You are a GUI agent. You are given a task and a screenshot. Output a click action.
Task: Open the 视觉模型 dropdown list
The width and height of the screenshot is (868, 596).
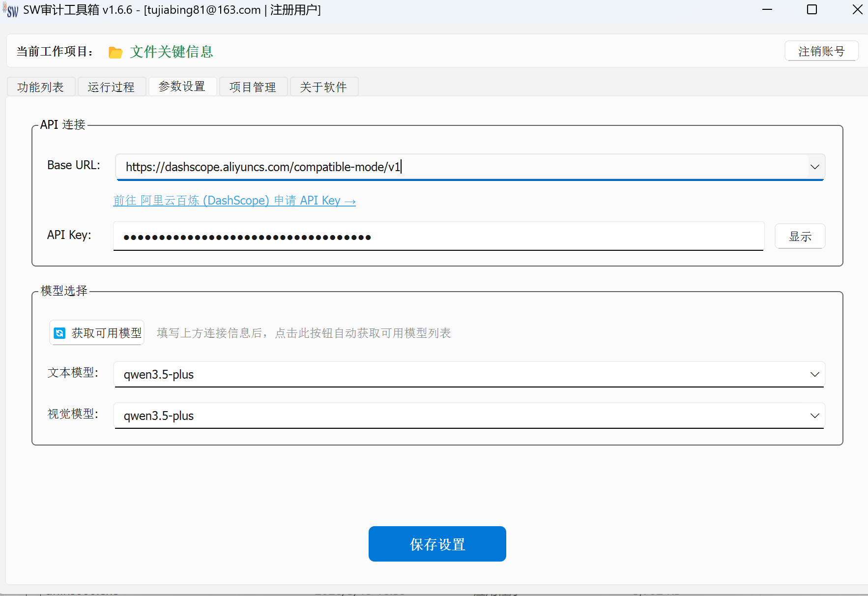coord(814,416)
